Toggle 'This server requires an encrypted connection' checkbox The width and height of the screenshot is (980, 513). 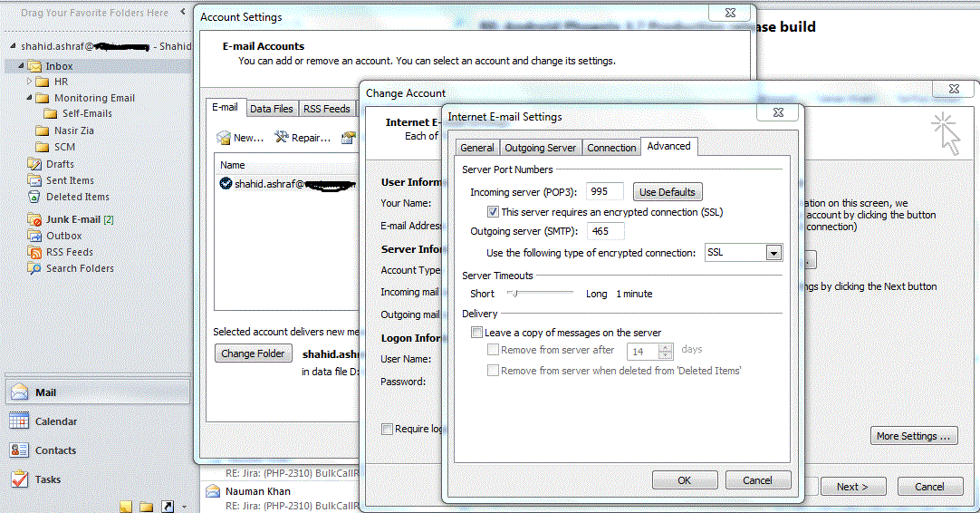tap(494, 212)
